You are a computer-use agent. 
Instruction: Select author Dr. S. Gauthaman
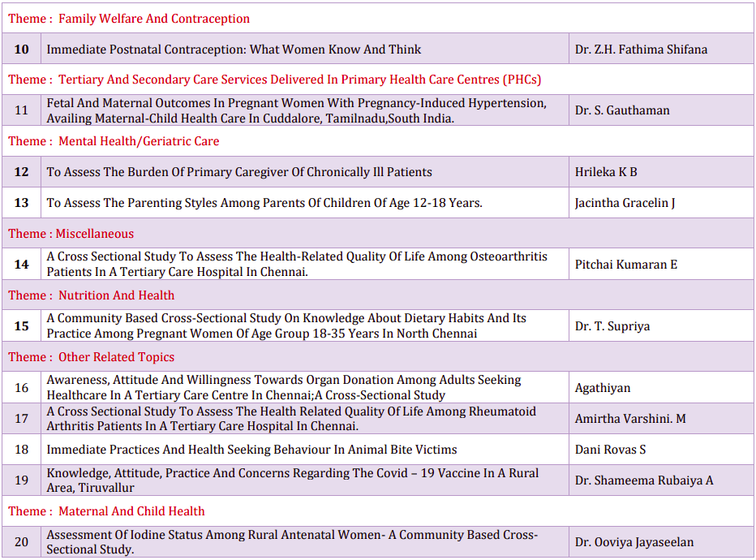pyautogui.click(x=622, y=110)
